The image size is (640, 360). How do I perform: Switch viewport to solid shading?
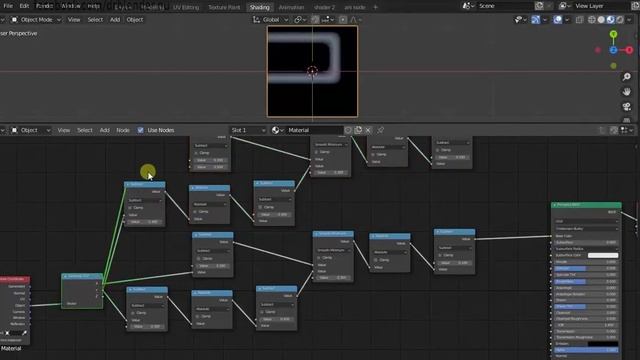[x=601, y=20]
